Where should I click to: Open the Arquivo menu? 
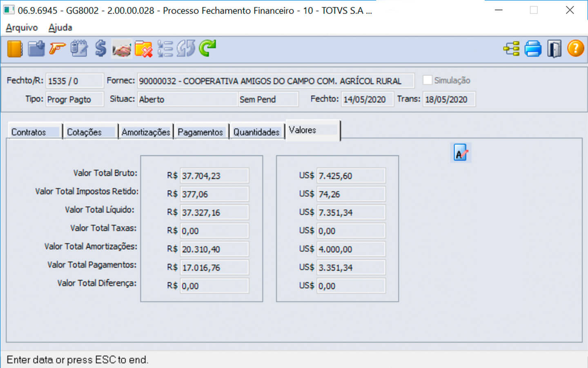click(22, 28)
